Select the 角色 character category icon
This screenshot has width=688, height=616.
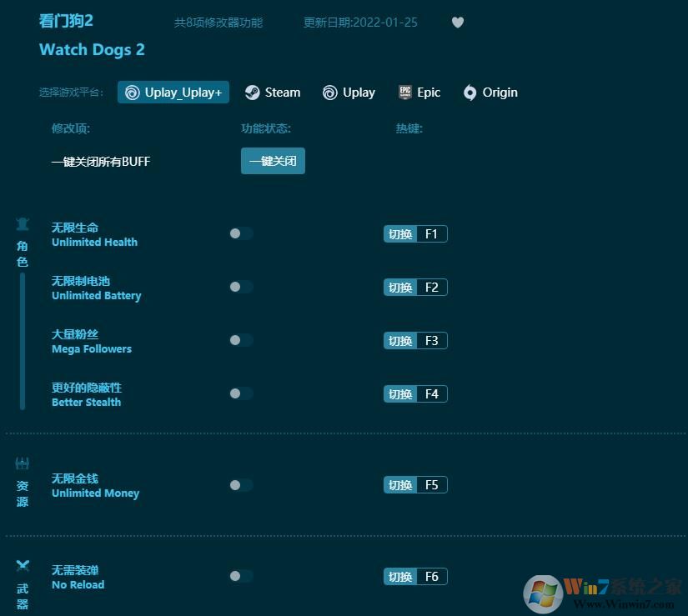click(x=22, y=223)
